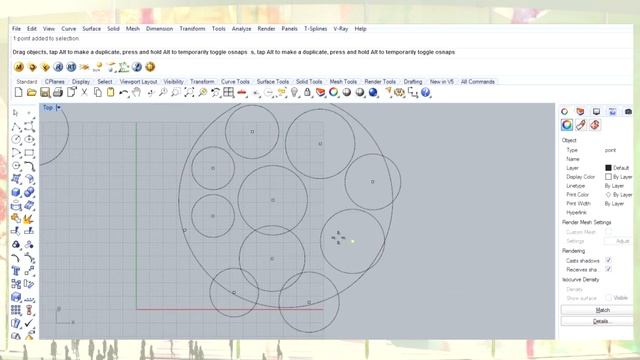Switch to the CPlanes tab
The image size is (640, 360).
pyautogui.click(x=55, y=82)
